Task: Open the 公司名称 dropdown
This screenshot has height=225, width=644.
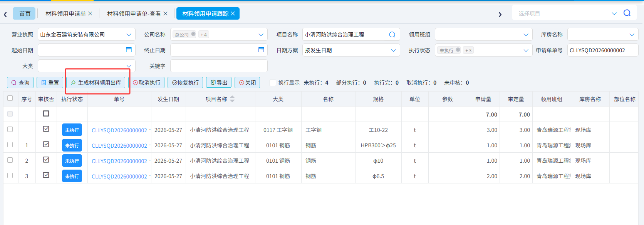Action: pos(261,35)
